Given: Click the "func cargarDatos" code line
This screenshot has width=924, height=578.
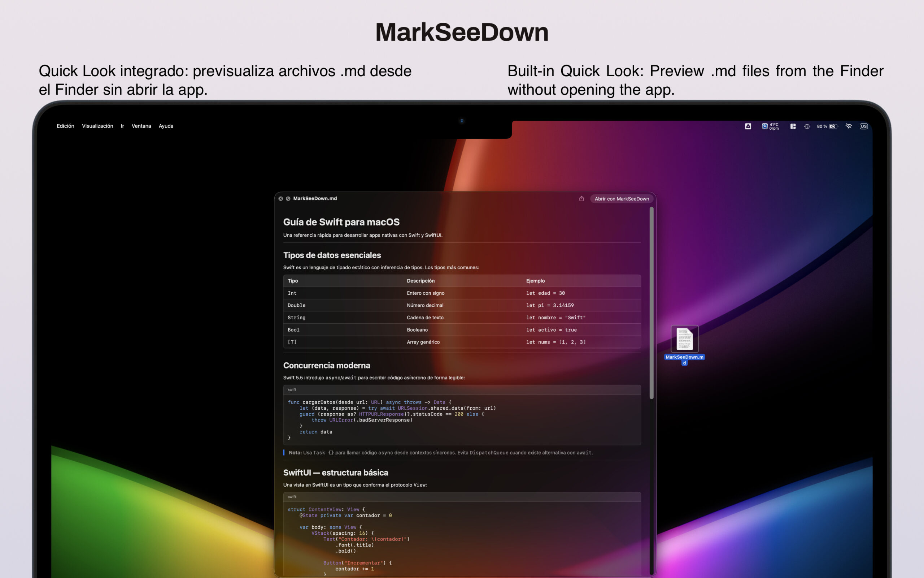Looking at the screenshot, I should (x=369, y=402).
